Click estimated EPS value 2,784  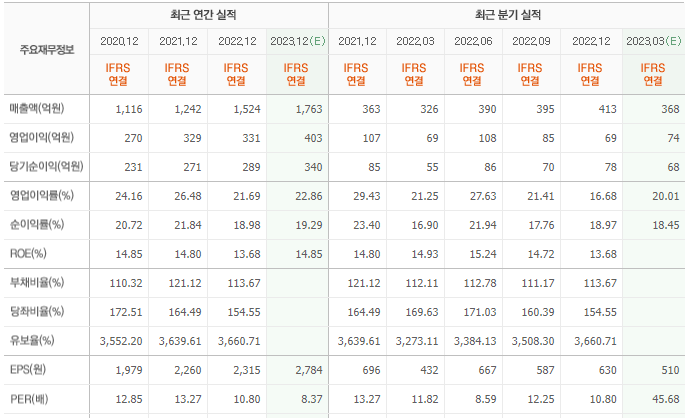pyautogui.click(x=309, y=370)
